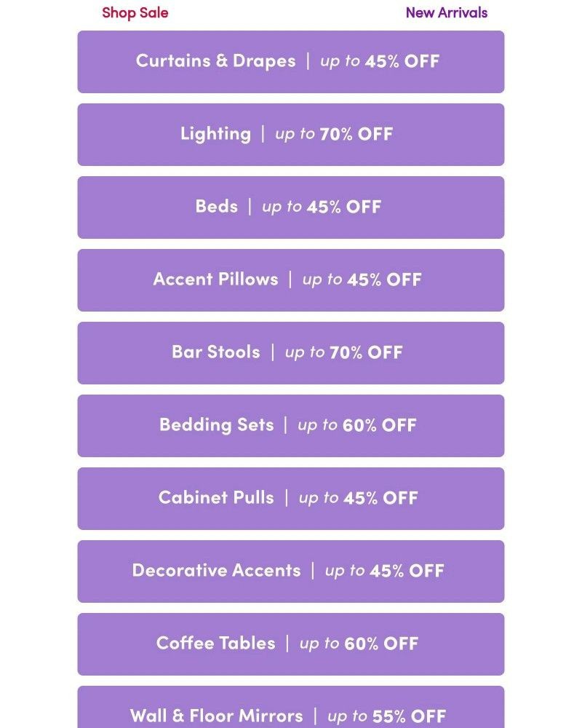Click the 'Beds' label text
Viewport: 582px width, 728px height.
tap(216, 206)
